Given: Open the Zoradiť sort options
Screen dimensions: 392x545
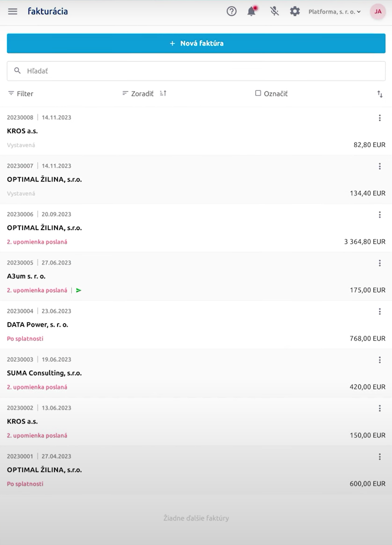Looking at the screenshot, I should 138,94.
